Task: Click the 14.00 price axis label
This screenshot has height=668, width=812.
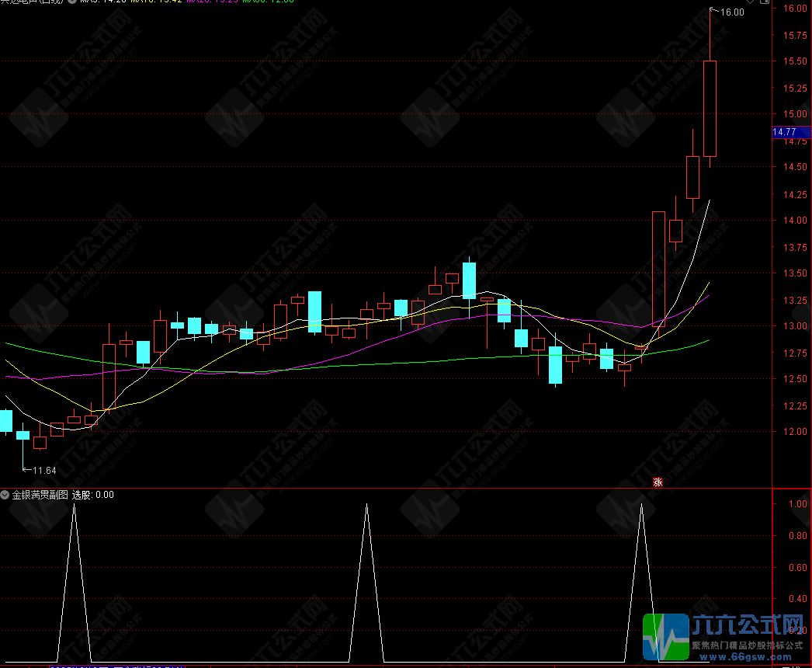Action: (795, 221)
